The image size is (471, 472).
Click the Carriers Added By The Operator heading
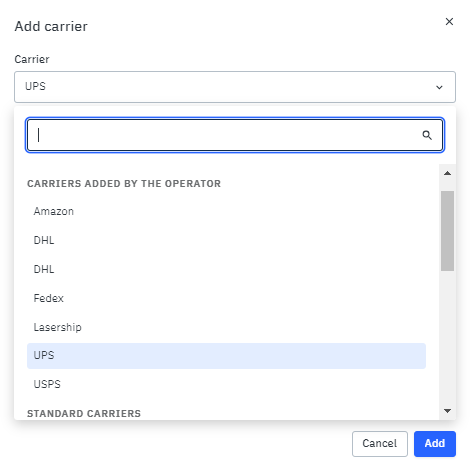(124, 184)
